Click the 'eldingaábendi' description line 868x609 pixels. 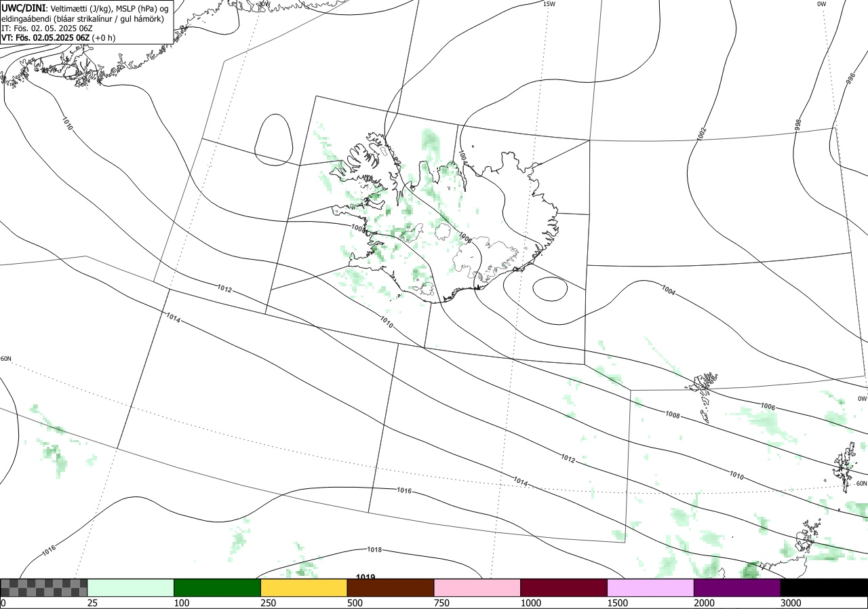click(x=82, y=19)
